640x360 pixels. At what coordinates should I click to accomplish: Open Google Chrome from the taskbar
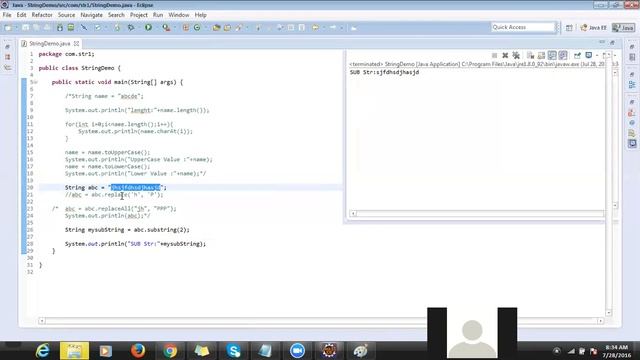[170, 351]
